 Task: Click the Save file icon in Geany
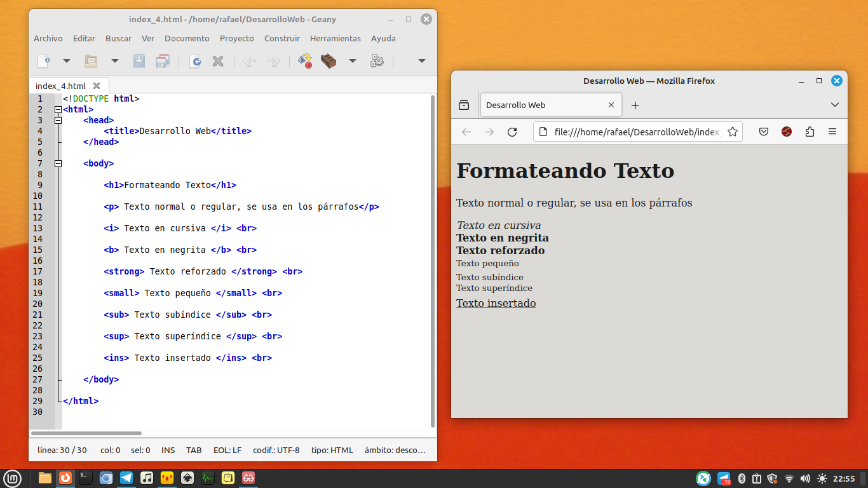[x=139, y=61]
